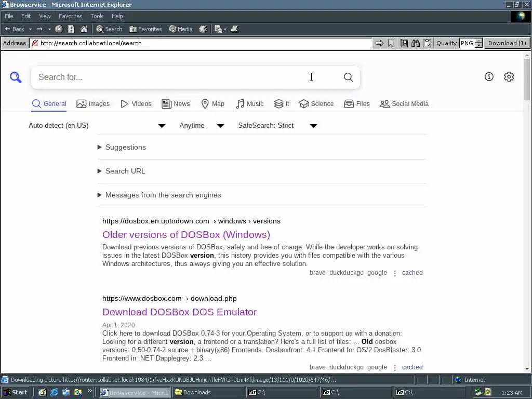Open the View menu
This screenshot has width=532, height=399.
click(x=45, y=16)
